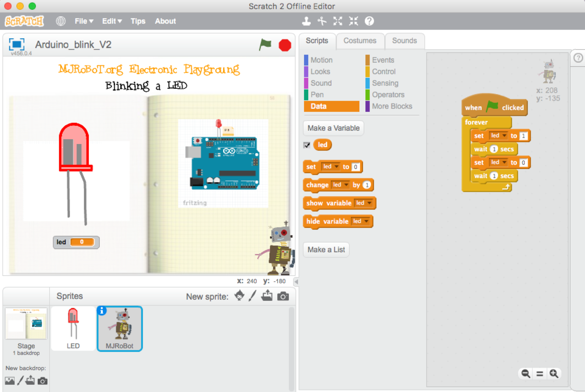Select the Pen block category
The height and width of the screenshot is (392, 585).
[317, 94]
